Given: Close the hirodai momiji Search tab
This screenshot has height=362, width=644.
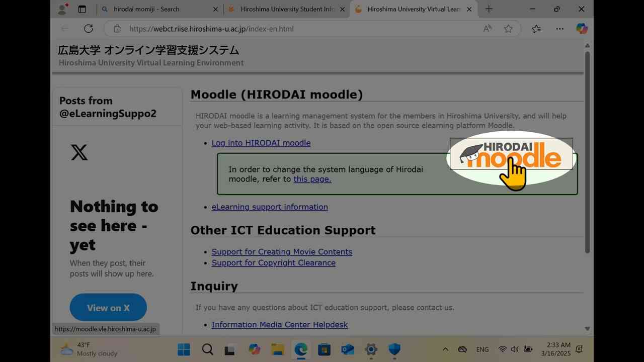Looking at the screenshot, I should coord(215,9).
